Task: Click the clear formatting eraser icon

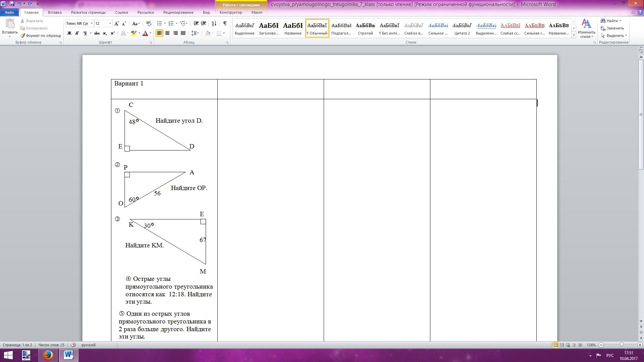Action: pos(149,23)
